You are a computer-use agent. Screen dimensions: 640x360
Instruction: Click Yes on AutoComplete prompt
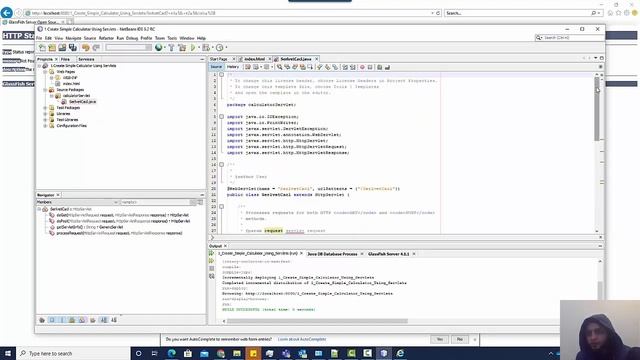coord(440,339)
